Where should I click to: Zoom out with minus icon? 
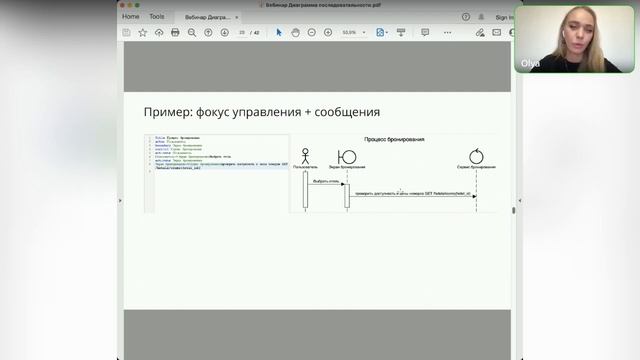point(312,32)
